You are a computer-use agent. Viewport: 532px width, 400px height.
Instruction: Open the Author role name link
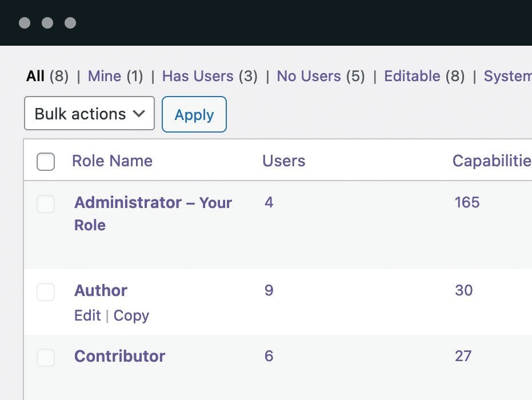pyautogui.click(x=101, y=290)
